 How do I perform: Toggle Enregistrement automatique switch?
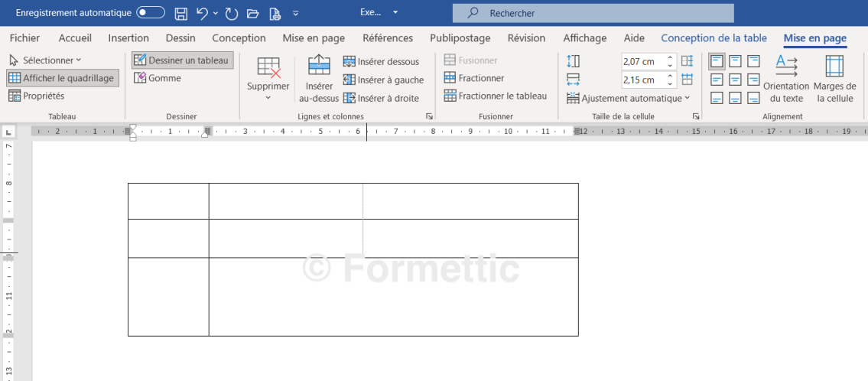[x=151, y=13]
